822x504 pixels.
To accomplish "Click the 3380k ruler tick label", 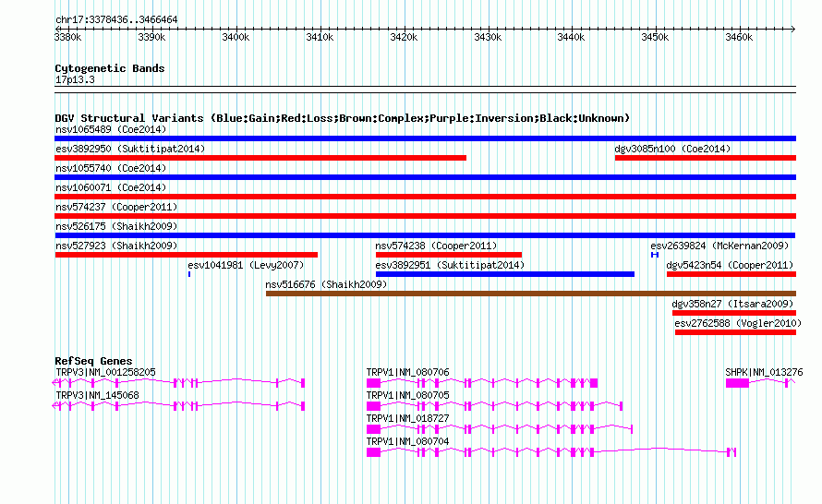I will 68,37.
